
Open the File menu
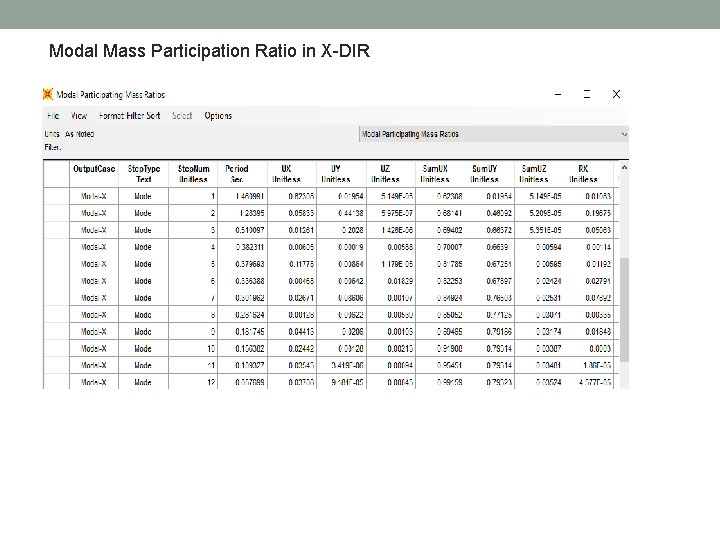tap(53, 116)
